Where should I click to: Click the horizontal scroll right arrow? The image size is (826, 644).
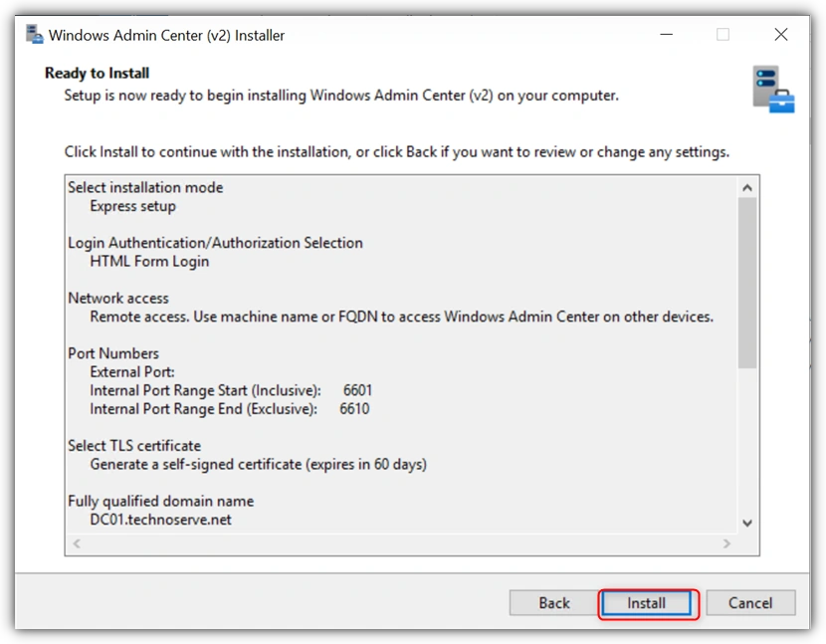pyautogui.click(x=726, y=543)
